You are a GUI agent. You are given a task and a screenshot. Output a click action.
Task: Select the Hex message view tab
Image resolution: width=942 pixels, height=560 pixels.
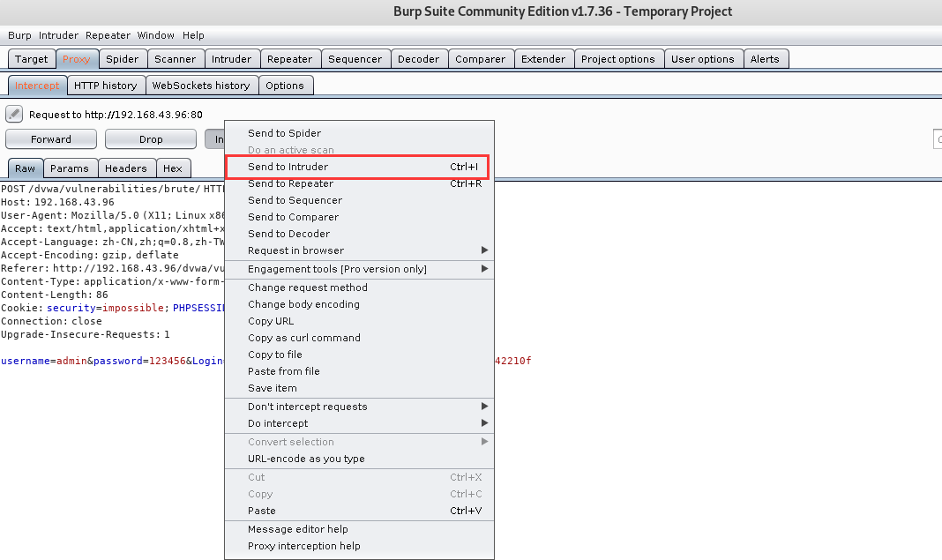point(172,168)
